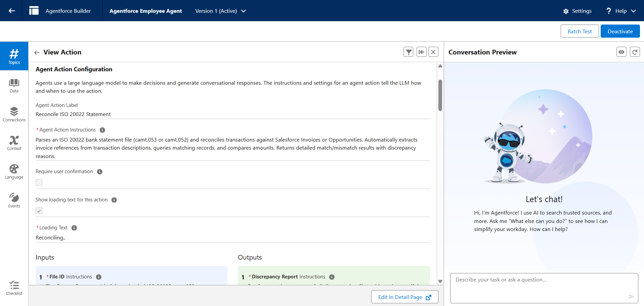This screenshot has width=644, height=306.
Task: Open the Checklist panel
Action: [x=14, y=288]
